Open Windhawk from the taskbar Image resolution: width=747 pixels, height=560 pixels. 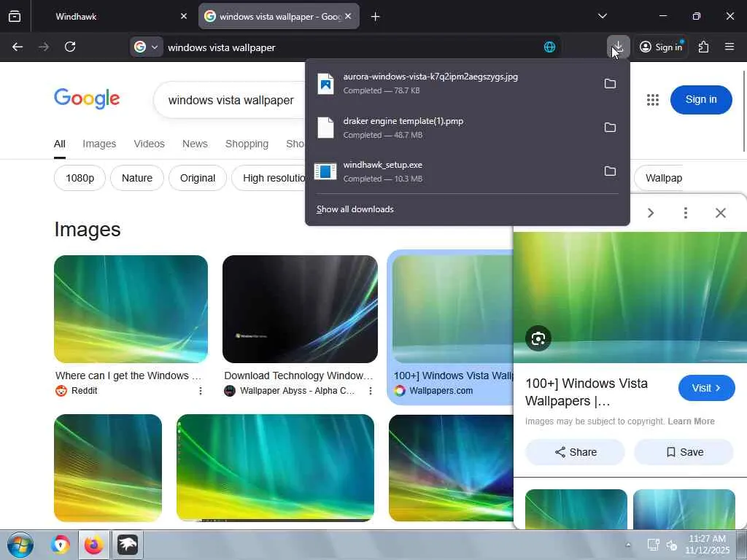(127, 545)
